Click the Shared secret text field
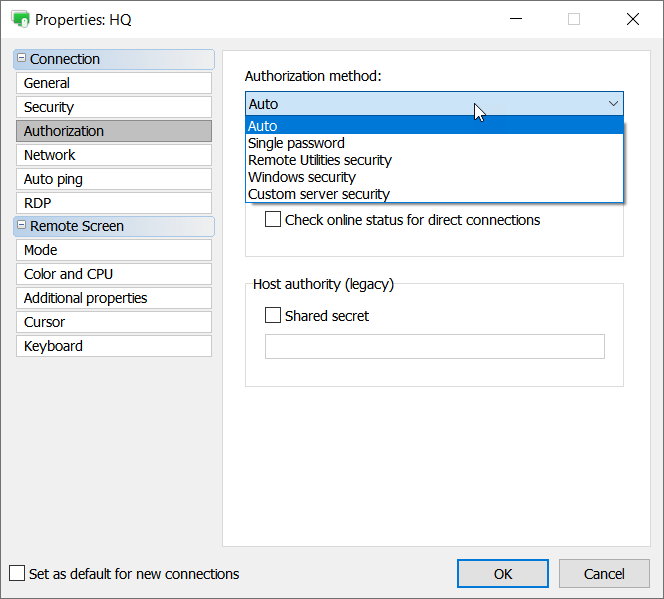Image resolution: width=664 pixels, height=599 pixels. click(434, 346)
